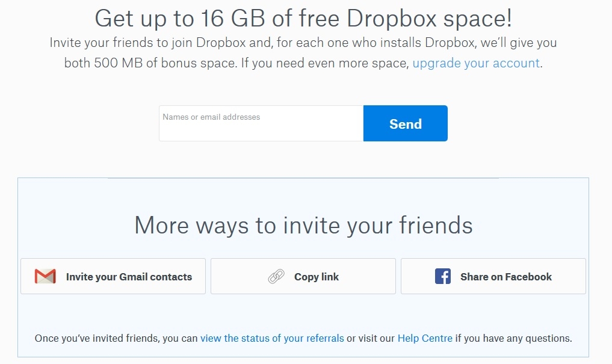This screenshot has height=364, width=612.
Task: Open Help Centre for questions
Action: click(425, 338)
